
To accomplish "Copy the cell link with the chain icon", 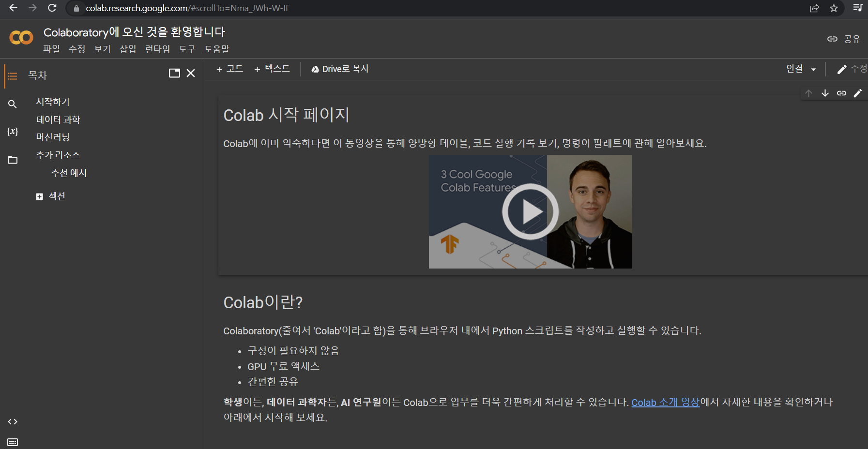I will coord(841,93).
